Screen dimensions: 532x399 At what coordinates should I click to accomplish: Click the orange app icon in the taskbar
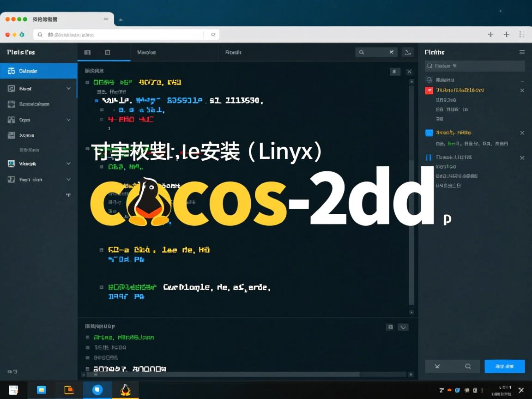tap(69, 390)
